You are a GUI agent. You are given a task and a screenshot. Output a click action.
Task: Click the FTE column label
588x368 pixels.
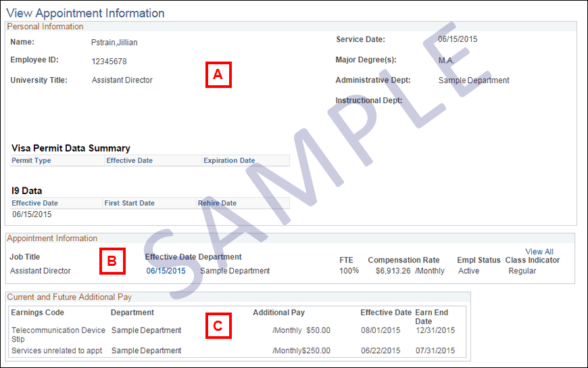pos(346,260)
